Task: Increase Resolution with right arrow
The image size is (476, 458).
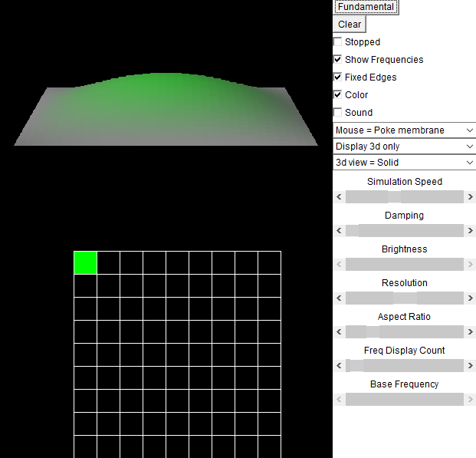Action: click(470, 298)
